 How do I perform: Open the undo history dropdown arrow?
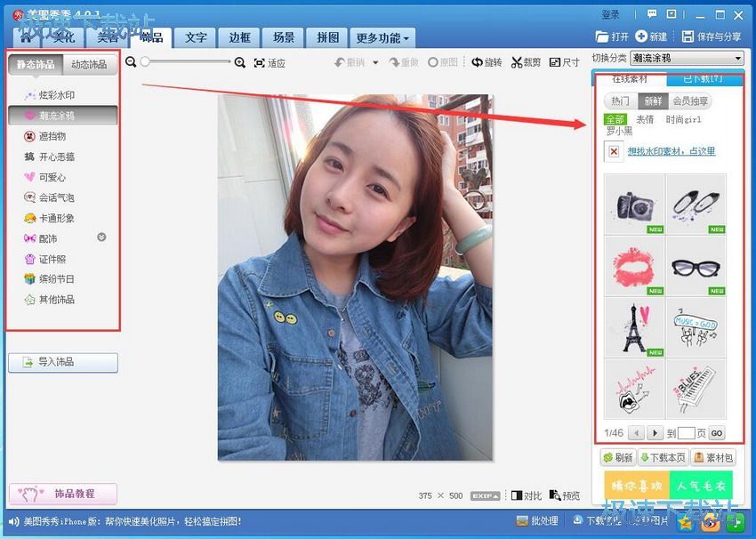click(x=375, y=62)
